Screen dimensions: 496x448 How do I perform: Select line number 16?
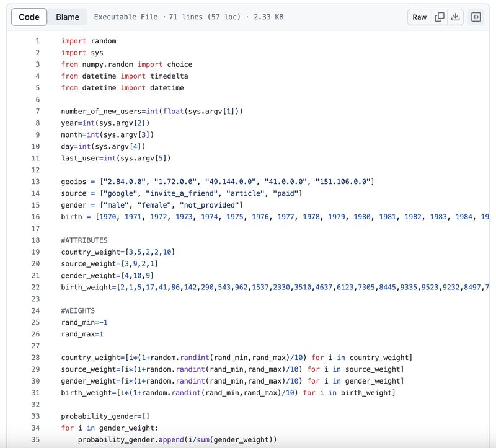36,217
